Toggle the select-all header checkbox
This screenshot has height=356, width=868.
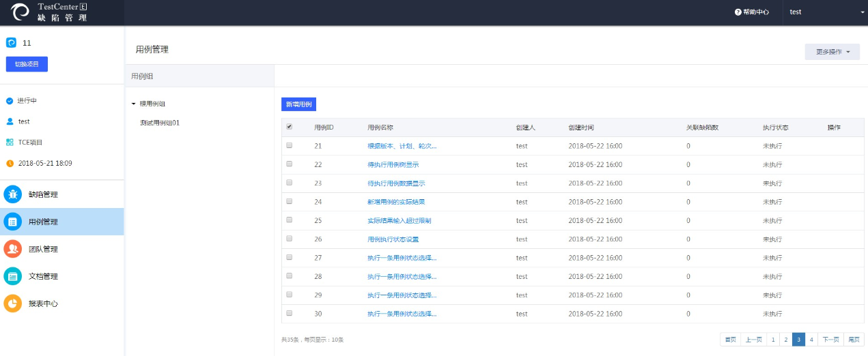pos(289,127)
